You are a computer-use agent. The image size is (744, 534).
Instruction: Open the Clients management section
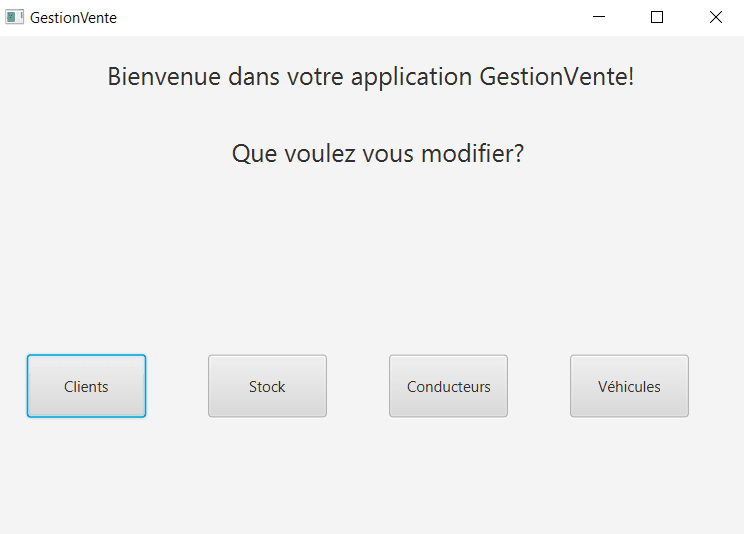86,386
